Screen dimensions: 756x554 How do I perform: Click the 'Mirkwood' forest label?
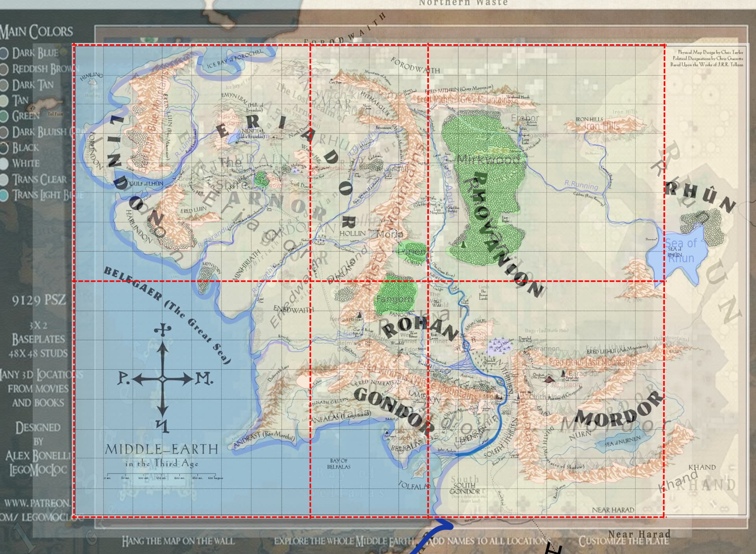[488, 159]
